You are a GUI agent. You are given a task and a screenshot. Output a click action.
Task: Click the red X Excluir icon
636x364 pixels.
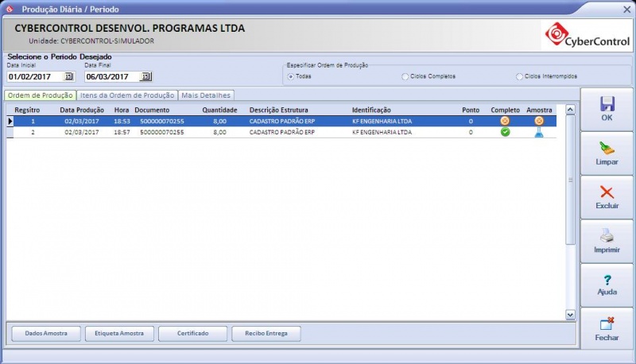pyautogui.click(x=607, y=192)
